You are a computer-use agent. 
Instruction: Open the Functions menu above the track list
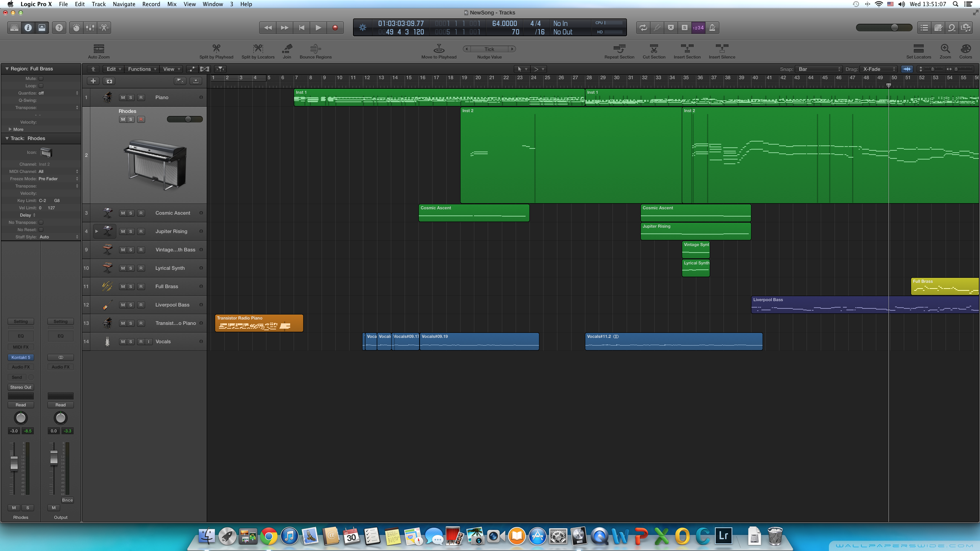click(141, 69)
